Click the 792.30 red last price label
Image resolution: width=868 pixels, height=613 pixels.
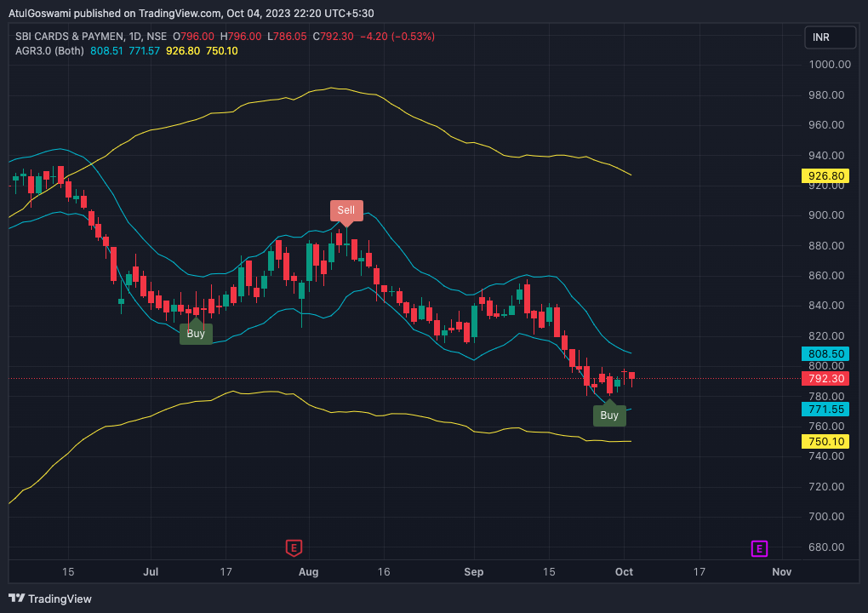click(x=826, y=379)
